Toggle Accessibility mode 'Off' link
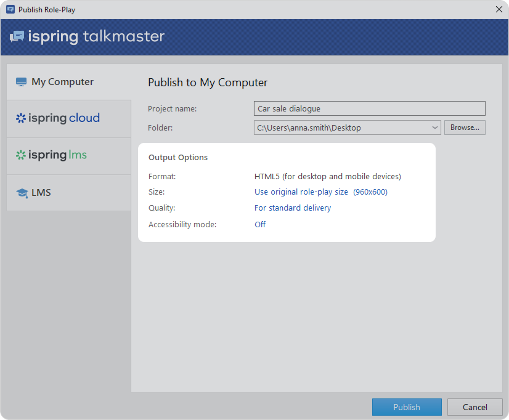This screenshot has width=509, height=420. (x=260, y=225)
